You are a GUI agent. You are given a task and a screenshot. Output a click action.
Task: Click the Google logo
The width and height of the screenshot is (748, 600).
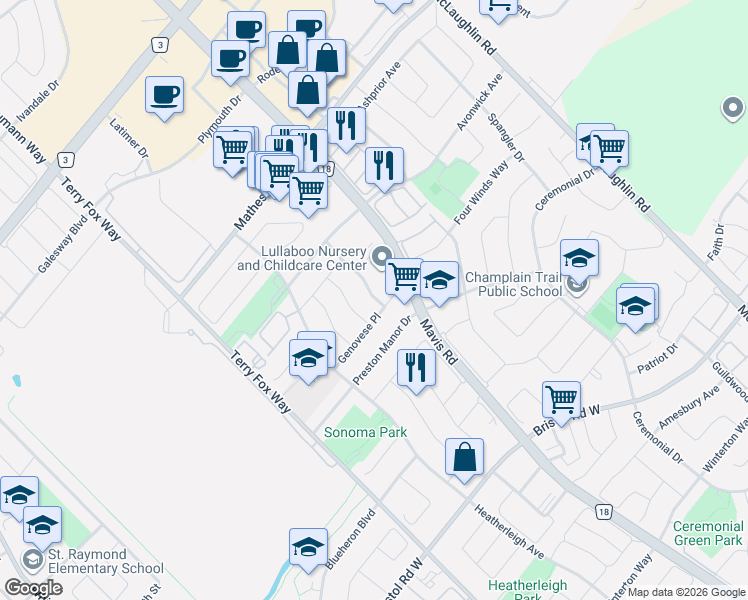click(x=33, y=588)
